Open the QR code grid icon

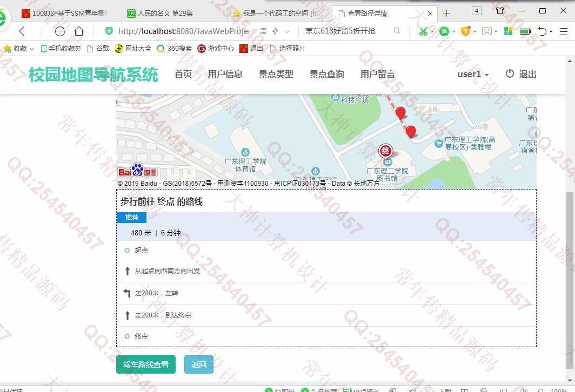(x=263, y=31)
